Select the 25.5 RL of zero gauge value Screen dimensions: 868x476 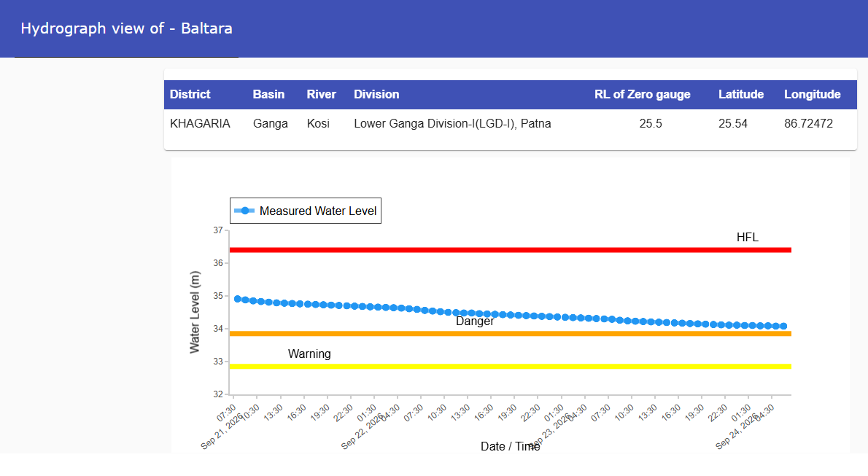point(651,123)
